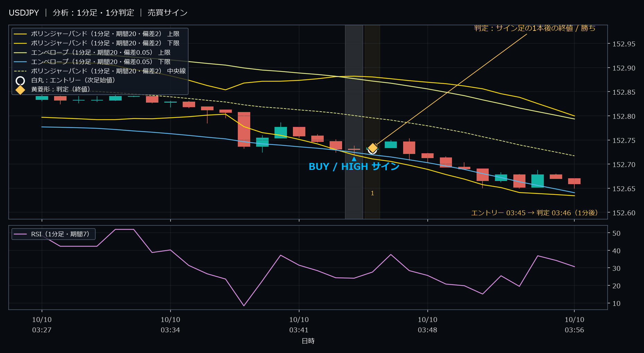The width and height of the screenshot is (644, 353).
Task: Click the RSI axis value 50
Action: pos(616,233)
